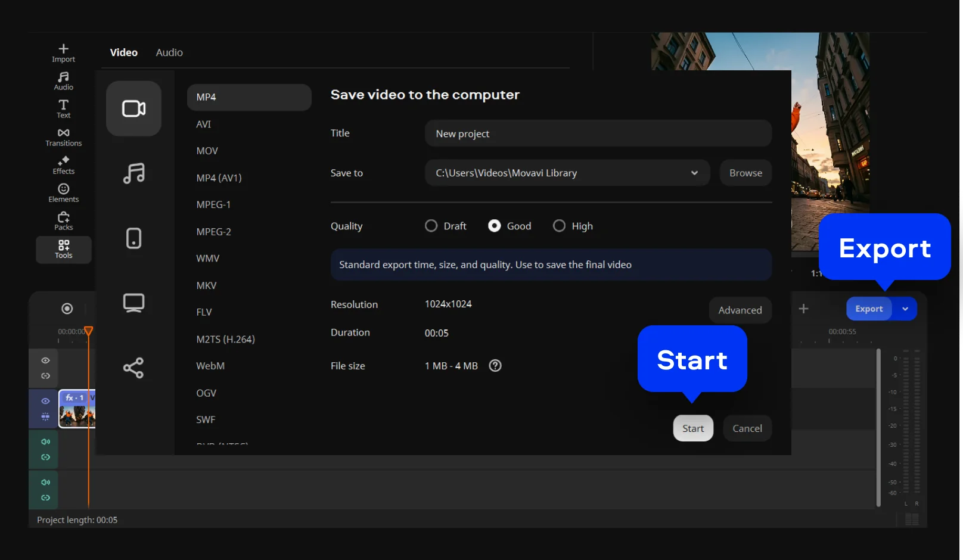963x560 pixels.
Task: Open the Tools section in sidebar
Action: [x=63, y=249]
